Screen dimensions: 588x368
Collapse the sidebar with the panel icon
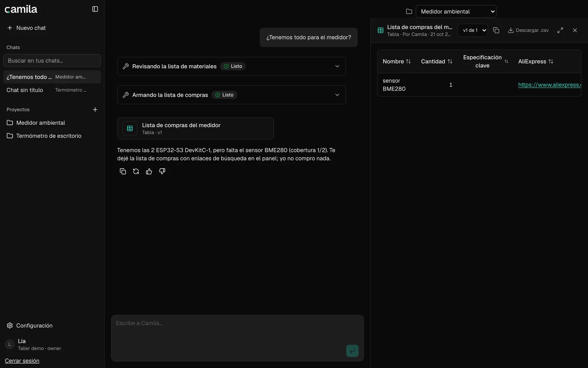coord(95,9)
